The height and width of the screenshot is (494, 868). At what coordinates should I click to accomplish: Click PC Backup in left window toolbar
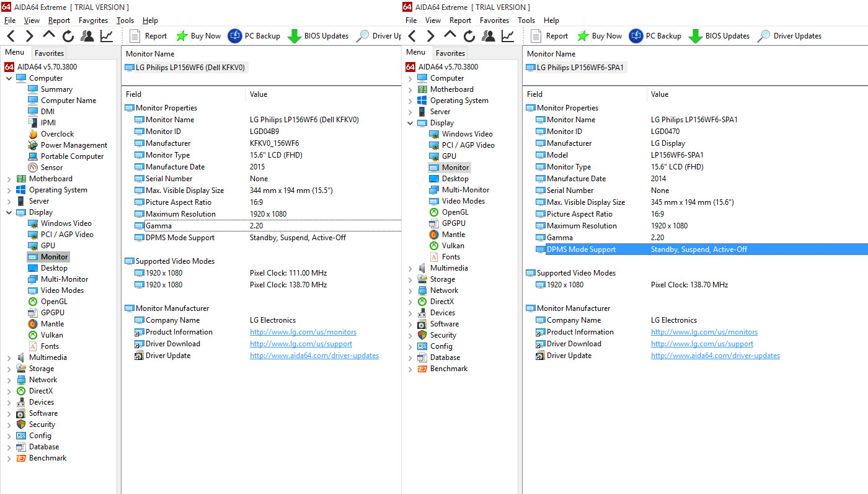[254, 36]
